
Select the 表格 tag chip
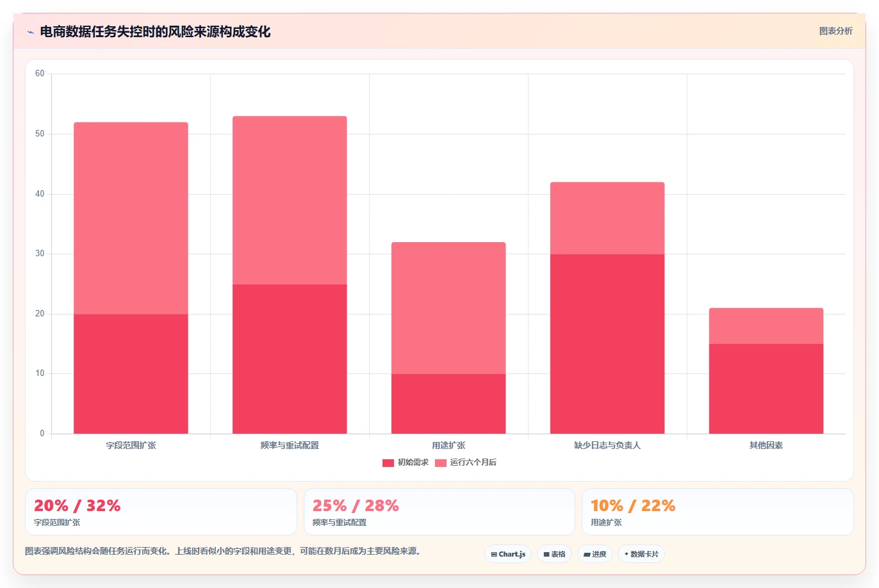(554, 554)
